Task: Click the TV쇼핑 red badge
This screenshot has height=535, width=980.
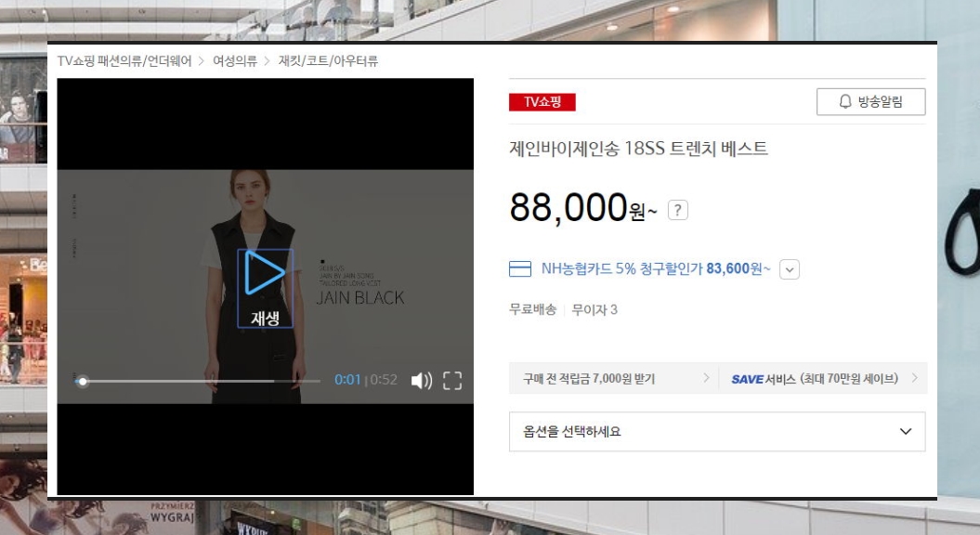Action: 542,102
